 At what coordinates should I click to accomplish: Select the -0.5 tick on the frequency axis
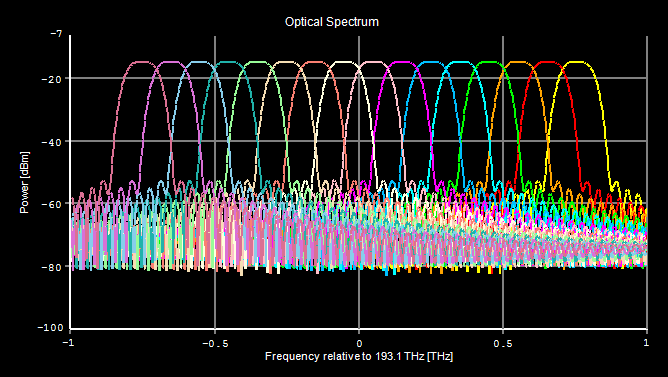214,343
